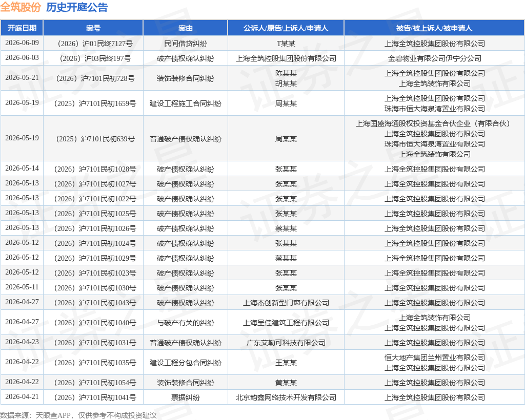Select the 案号 column header
Image resolution: width=525 pixels, height=420 pixels.
click(93, 28)
